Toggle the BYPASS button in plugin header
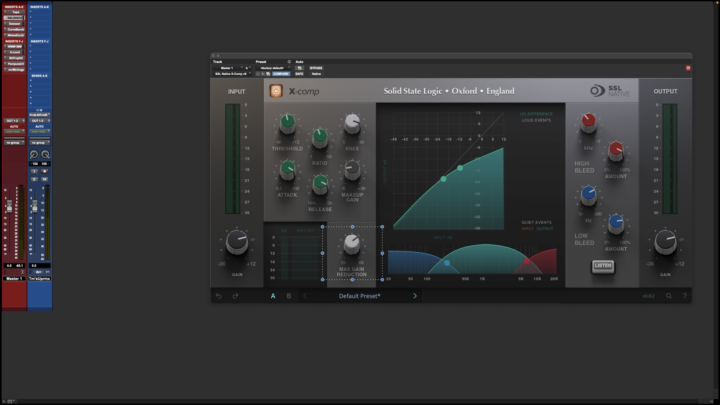 [316, 68]
